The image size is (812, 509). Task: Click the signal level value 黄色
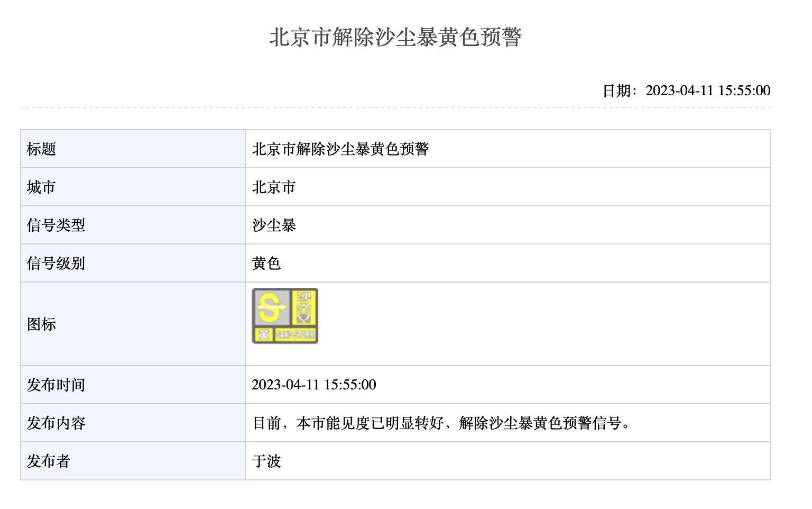[266, 263]
